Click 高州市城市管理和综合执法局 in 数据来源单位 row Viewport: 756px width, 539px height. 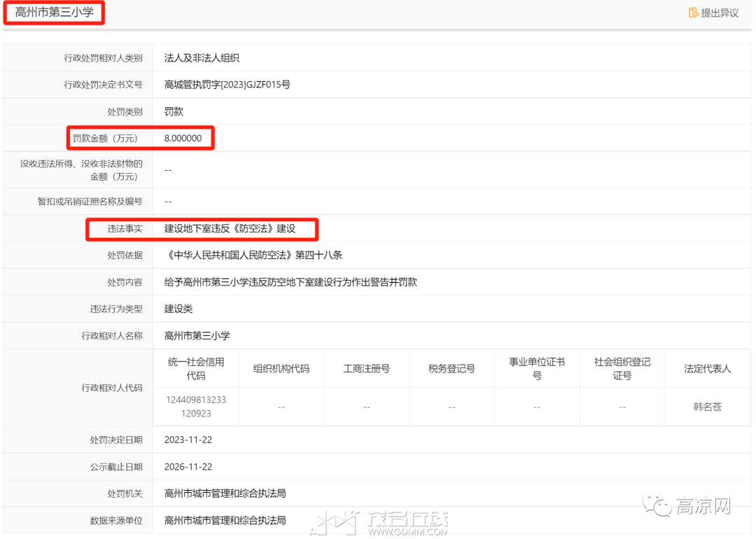(x=225, y=521)
